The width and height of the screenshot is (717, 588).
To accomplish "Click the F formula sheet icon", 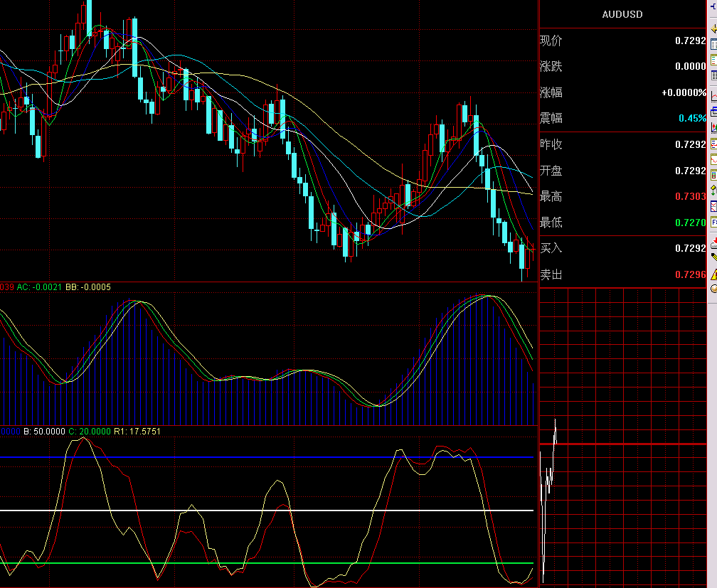I will [713, 221].
